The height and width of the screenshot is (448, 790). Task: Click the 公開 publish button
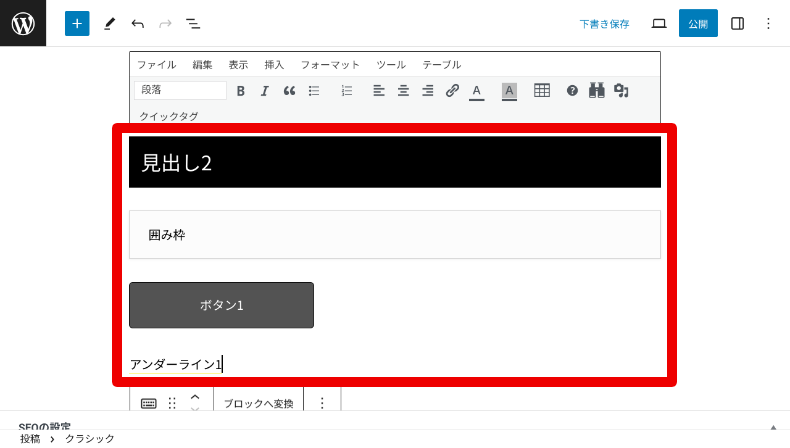pyautogui.click(x=698, y=23)
